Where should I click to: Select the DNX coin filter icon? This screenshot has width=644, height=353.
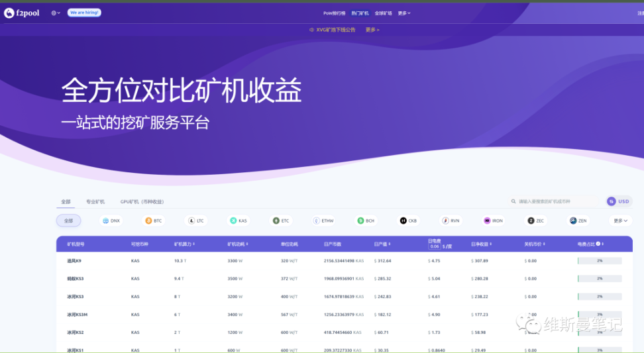coord(105,221)
